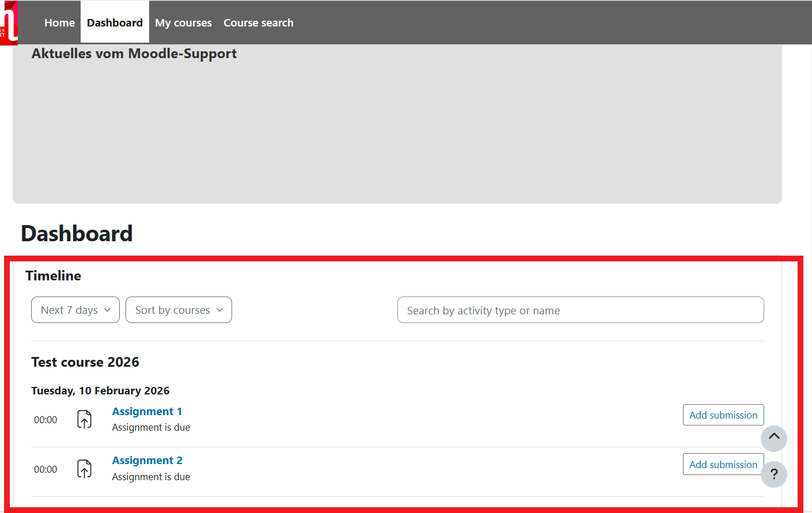Screen dimensions: 812x513
Task: Click the Aktuelles vom Moodle-Support block heading
Action: (x=134, y=54)
